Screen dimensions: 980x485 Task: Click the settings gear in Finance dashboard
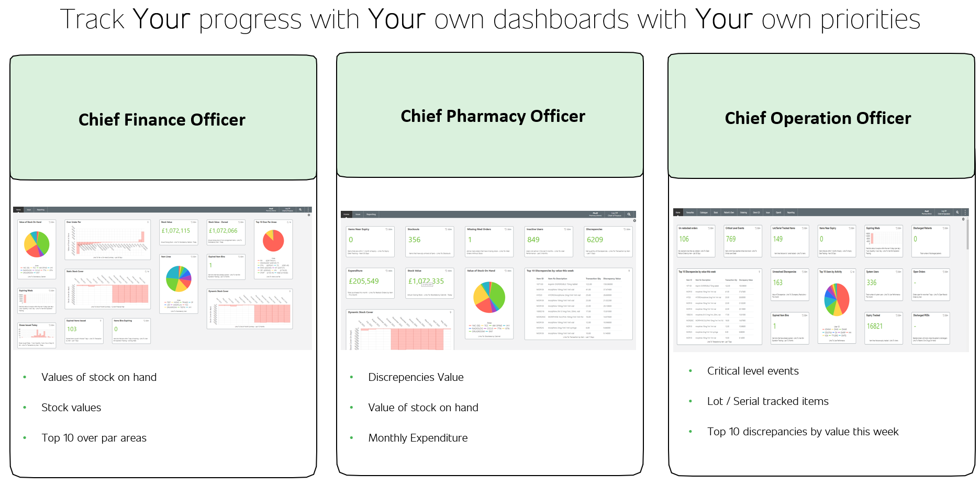tap(309, 215)
